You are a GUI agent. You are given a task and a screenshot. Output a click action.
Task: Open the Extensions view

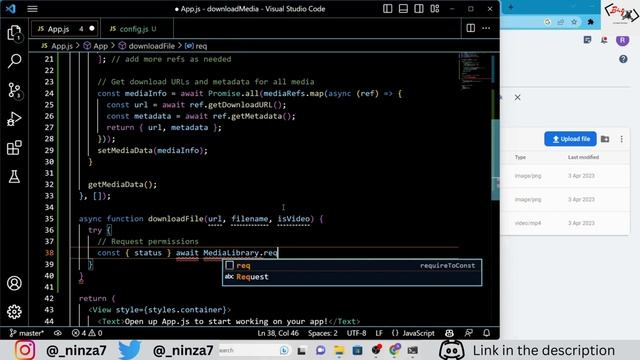[14, 147]
